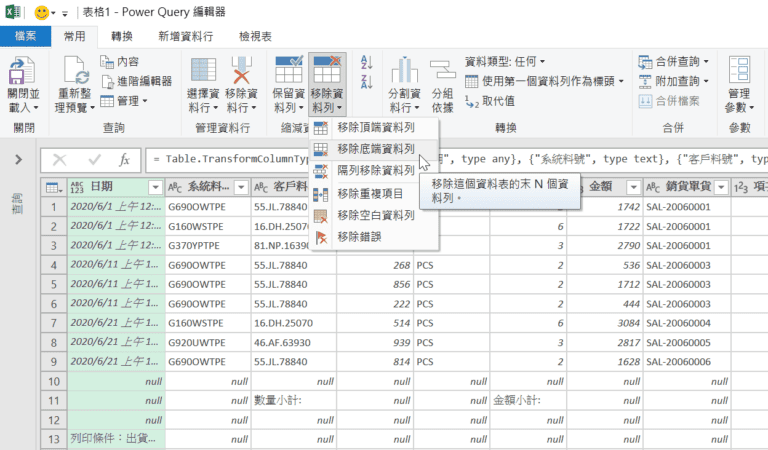Viewport: 768px width, 450px height.
Task: Open the 金額 column filter dropdown
Action: tap(627, 187)
